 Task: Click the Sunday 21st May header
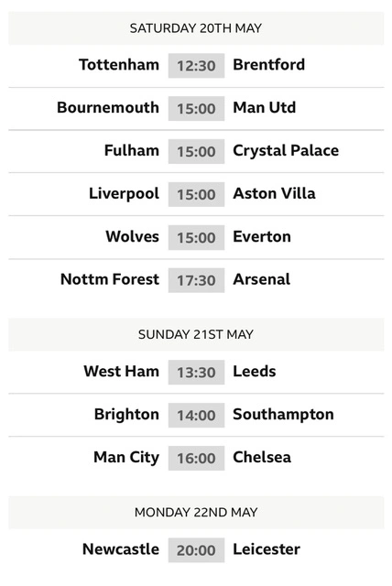[x=196, y=334]
